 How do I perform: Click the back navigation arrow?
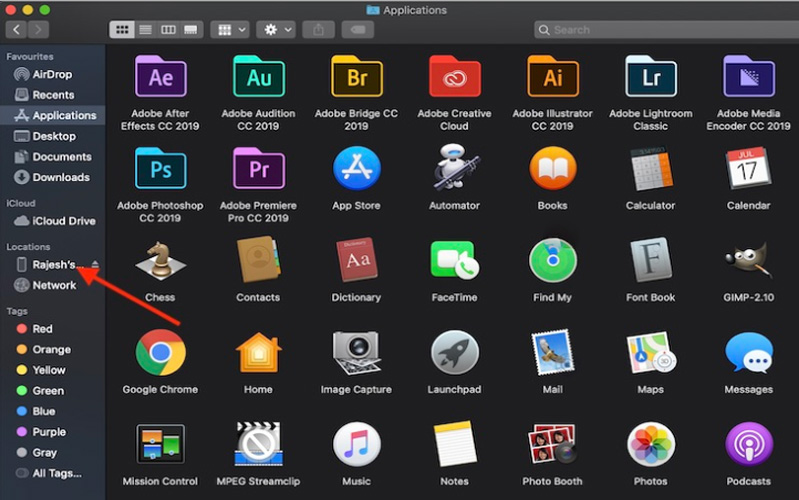point(17,30)
